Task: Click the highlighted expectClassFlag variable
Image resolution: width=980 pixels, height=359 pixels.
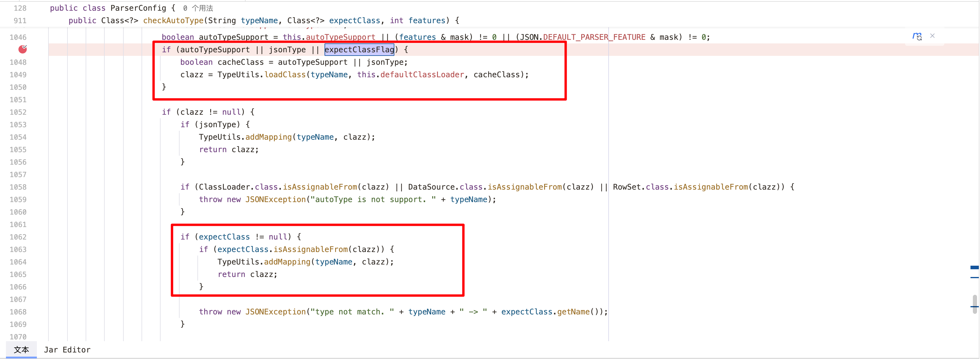Action: click(x=359, y=49)
